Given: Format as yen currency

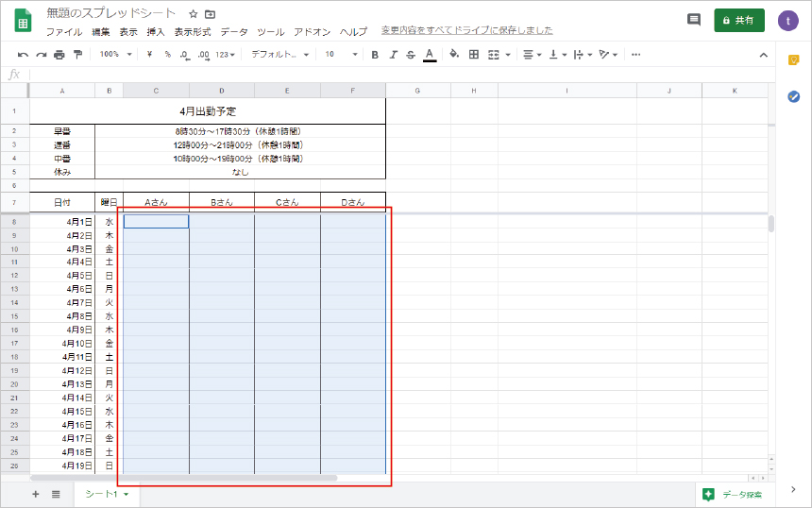Looking at the screenshot, I should coord(150,55).
